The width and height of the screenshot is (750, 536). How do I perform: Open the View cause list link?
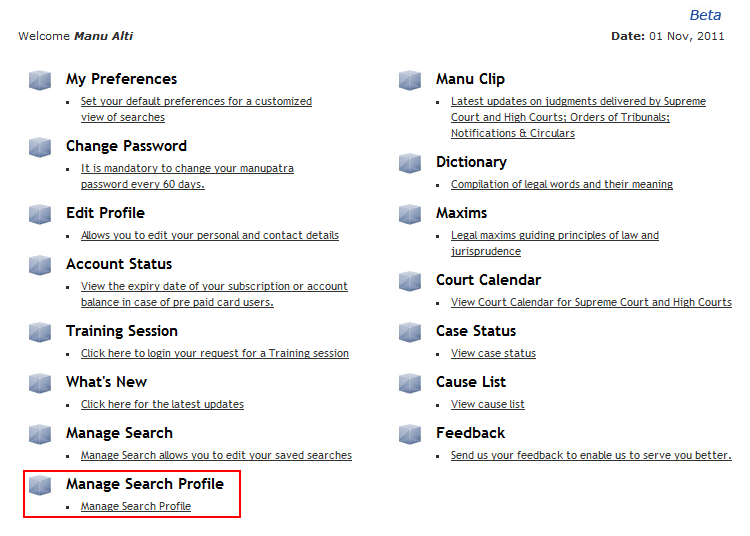click(487, 404)
